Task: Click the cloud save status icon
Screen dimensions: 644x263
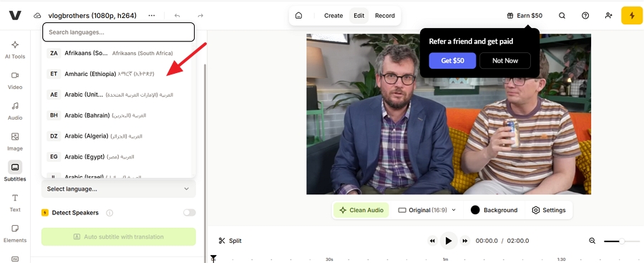Action: [x=37, y=16]
